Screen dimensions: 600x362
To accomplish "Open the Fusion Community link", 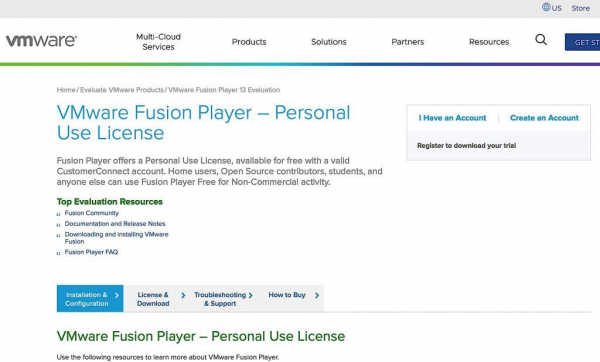I will (x=92, y=213).
